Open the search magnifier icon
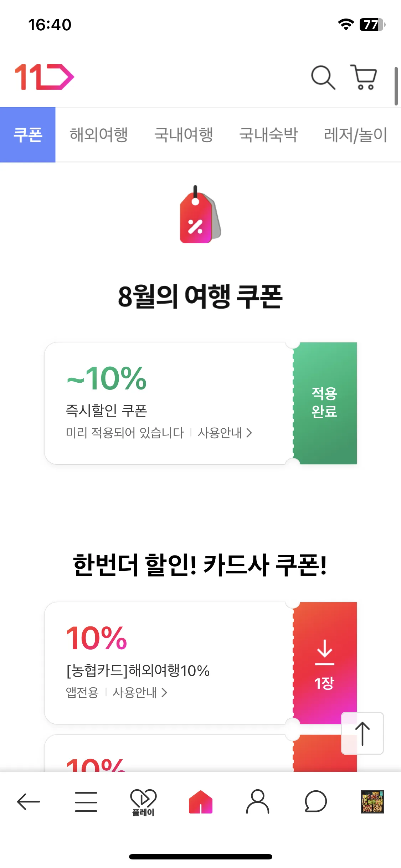This screenshot has height=868, width=401. point(323,77)
